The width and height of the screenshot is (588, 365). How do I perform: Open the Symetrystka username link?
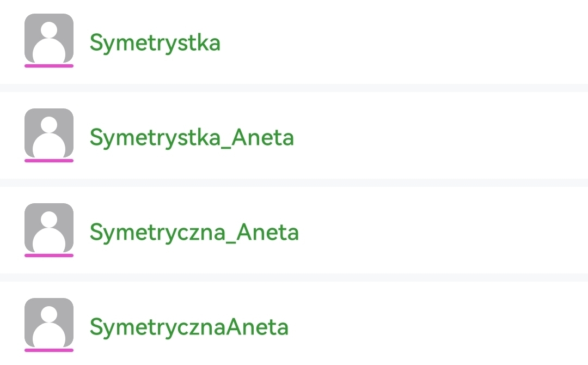(x=155, y=43)
